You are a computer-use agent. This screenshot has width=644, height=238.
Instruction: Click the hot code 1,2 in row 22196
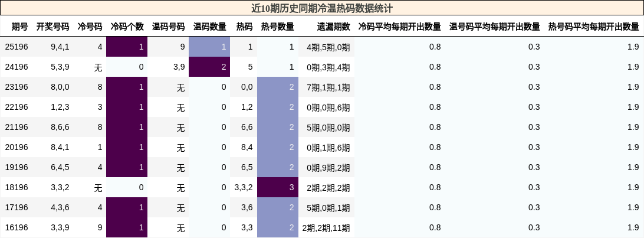pos(247,107)
